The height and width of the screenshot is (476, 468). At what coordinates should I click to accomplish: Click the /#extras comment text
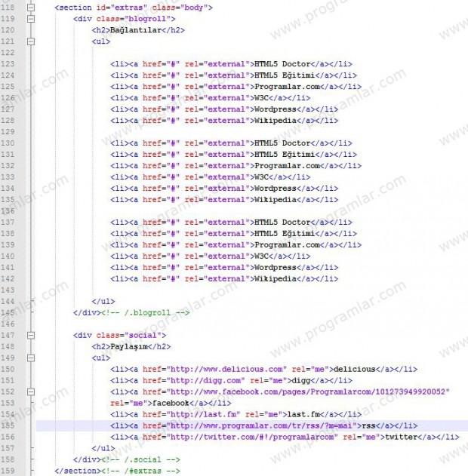[140, 471]
